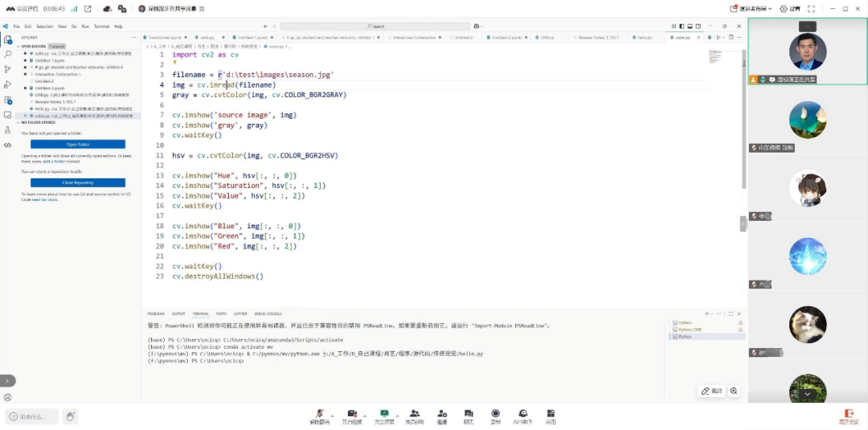Run the Python file with play button
The height and width of the screenshot is (430, 868).
coord(719,38)
